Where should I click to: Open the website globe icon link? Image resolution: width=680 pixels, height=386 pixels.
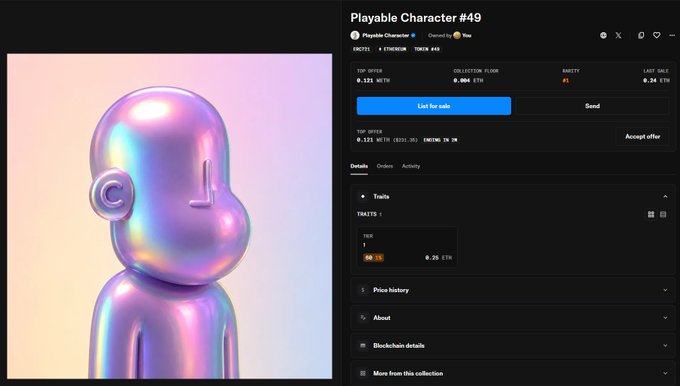coord(603,36)
